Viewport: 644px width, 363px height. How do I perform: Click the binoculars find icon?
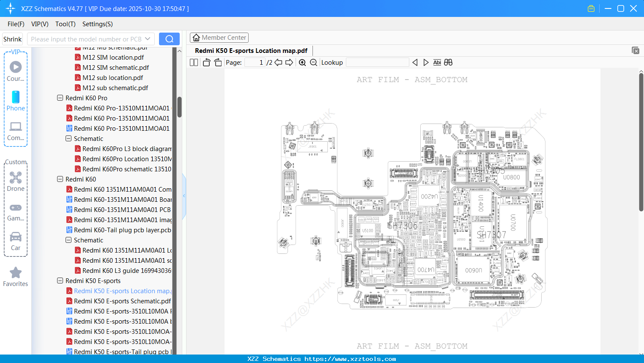(x=448, y=63)
